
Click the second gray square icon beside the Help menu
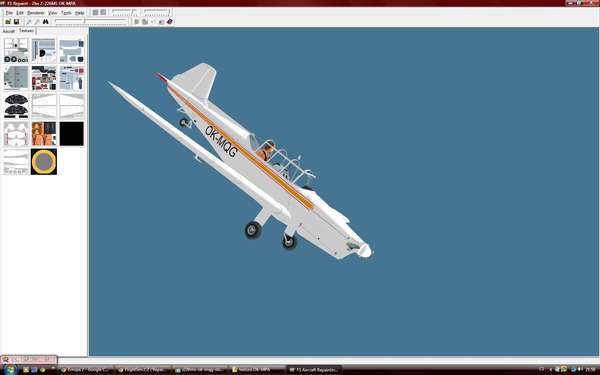(103, 12)
